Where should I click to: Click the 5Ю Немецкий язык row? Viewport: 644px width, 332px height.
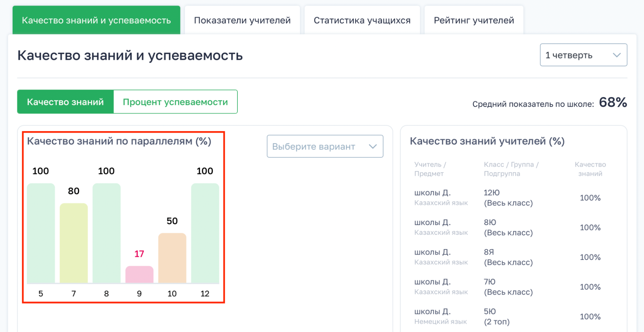tap(507, 316)
